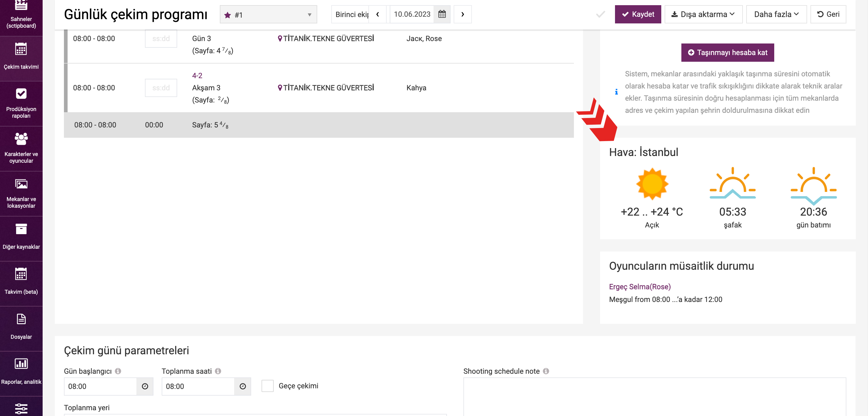Click ss:dd duration field for Gün 3

(161, 38)
